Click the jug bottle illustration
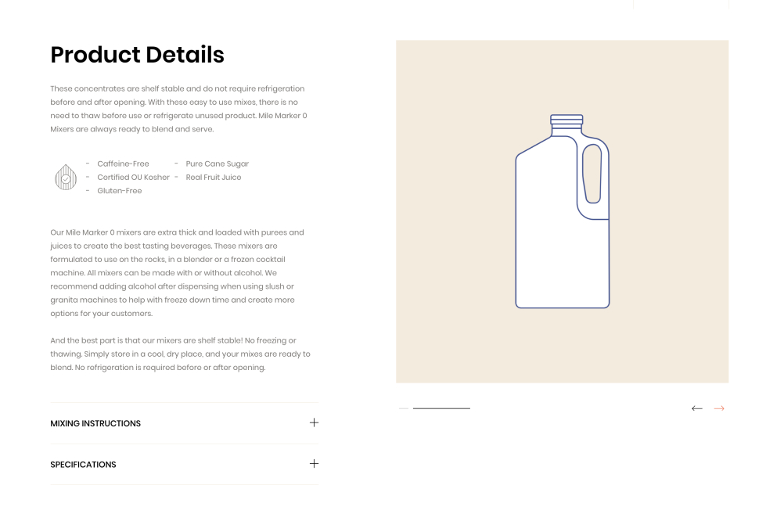Screen dimensions: 784x532 [563, 211]
